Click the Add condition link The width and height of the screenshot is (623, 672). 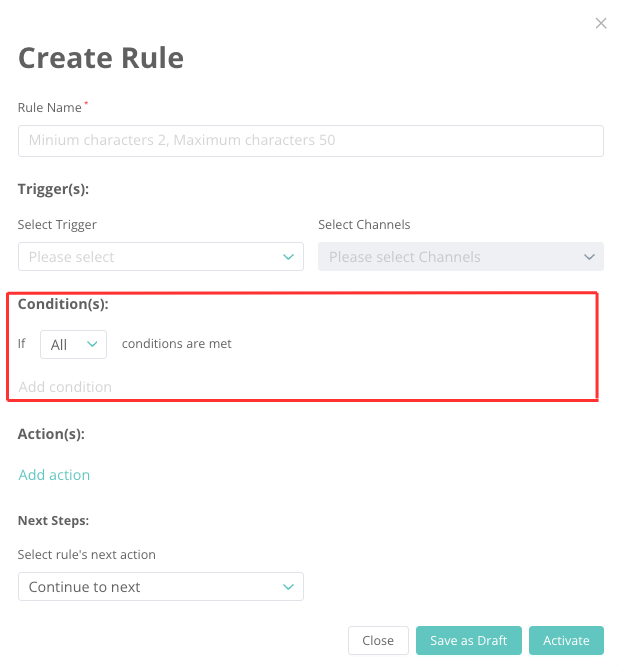(x=65, y=387)
